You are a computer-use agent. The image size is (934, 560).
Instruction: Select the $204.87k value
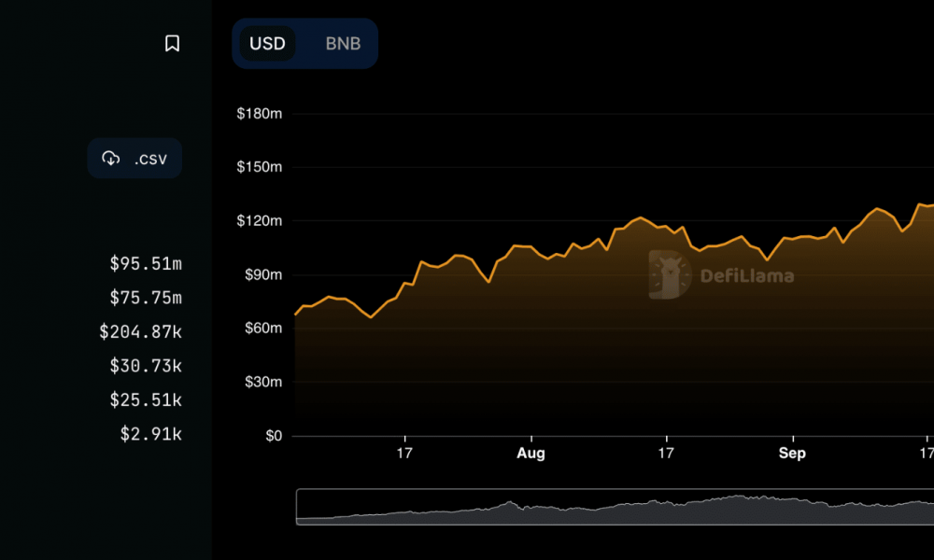[x=141, y=331]
